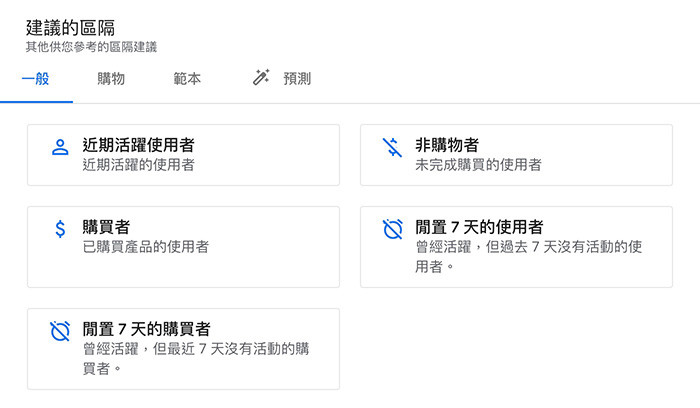Click description text 未完成購買的使用者
This screenshot has width=700, height=408.
pyautogui.click(x=478, y=165)
